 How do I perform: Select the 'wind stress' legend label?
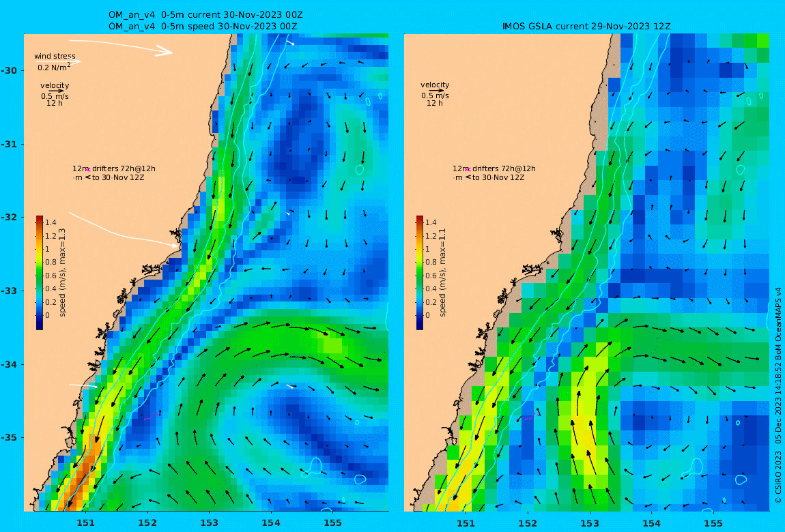pyautogui.click(x=55, y=57)
